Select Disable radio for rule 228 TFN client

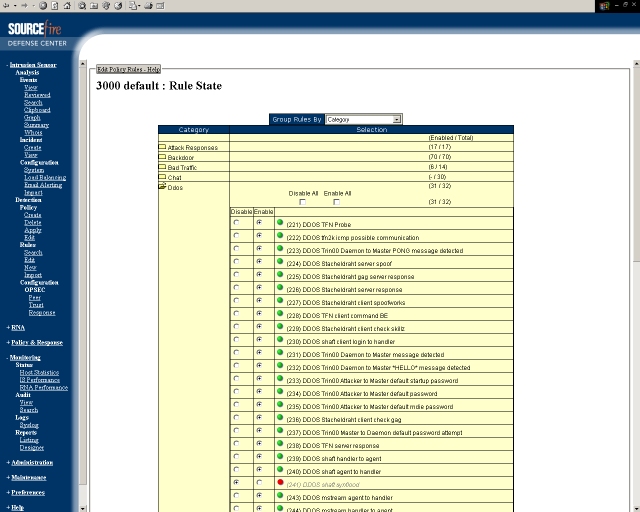click(236, 314)
